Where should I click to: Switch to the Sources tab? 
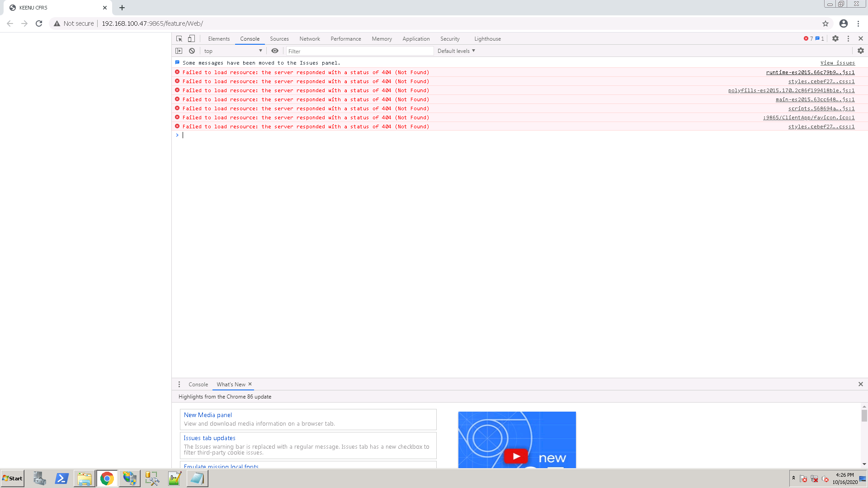point(279,39)
